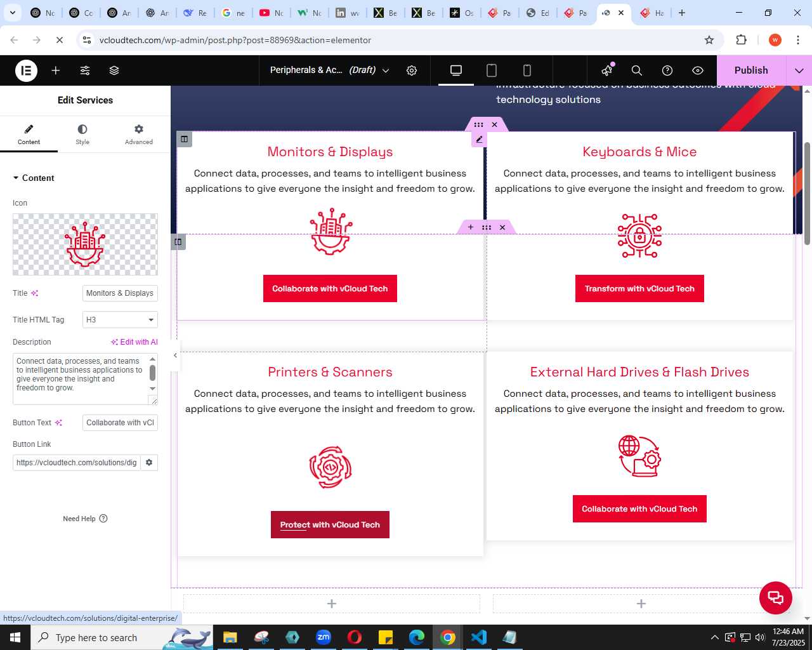812x650 pixels.
Task: Click External Hard Drives & Flash Drives heading
Action: pos(639,372)
